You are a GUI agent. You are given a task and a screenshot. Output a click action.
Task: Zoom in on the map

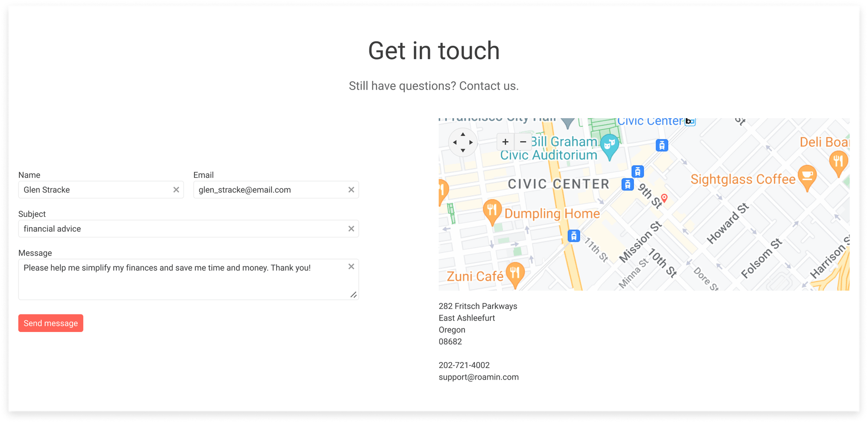[505, 142]
